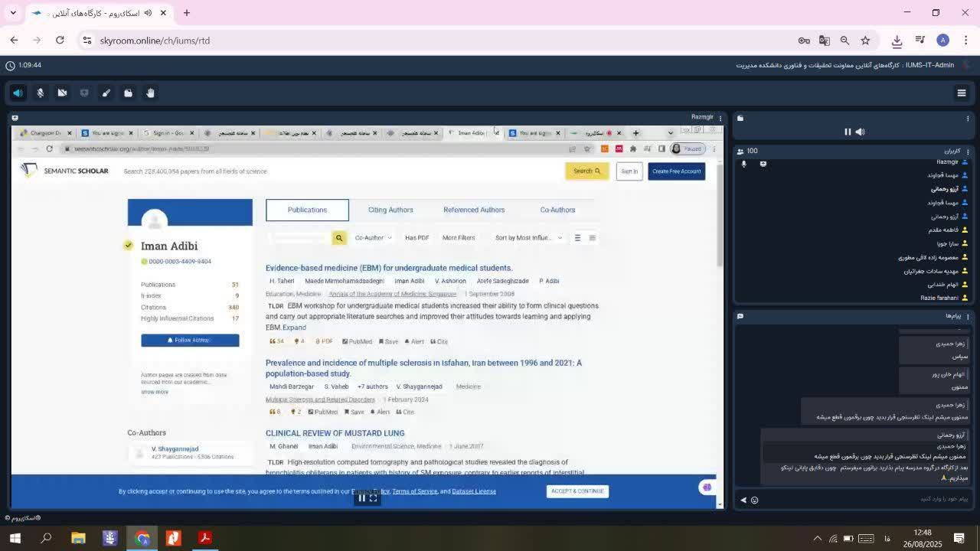980x551 pixels.
Task: Open the file sharing folder icon
Action: coord(129,93)
